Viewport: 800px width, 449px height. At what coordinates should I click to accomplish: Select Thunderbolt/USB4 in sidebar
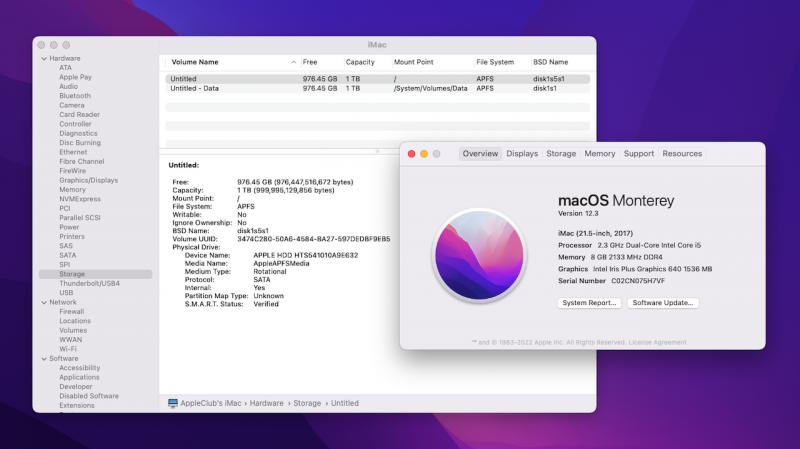(x=89, y=284)
